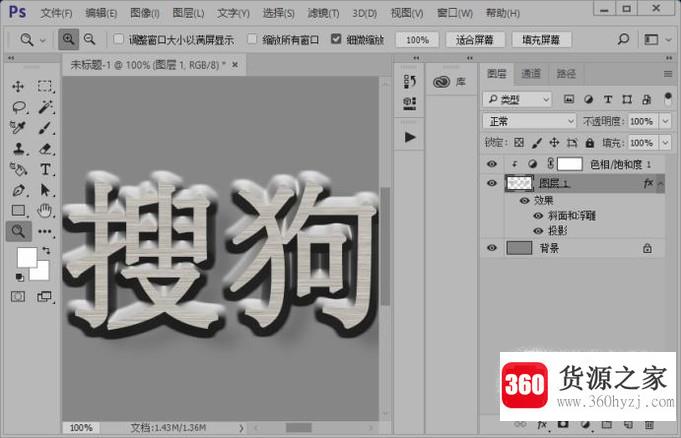This screenshot has height=438, width=681.
Task: Open the Properties panel icon
Action: tap(410, 103)
